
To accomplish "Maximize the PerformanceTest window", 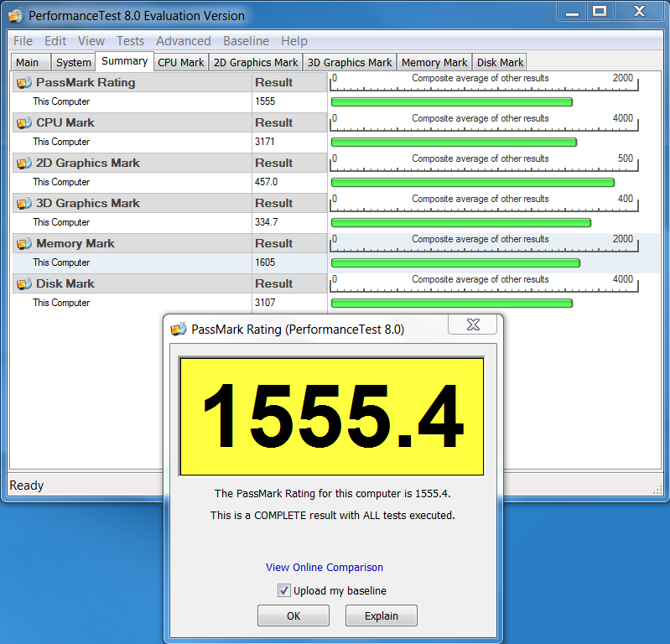I will 600,12.
